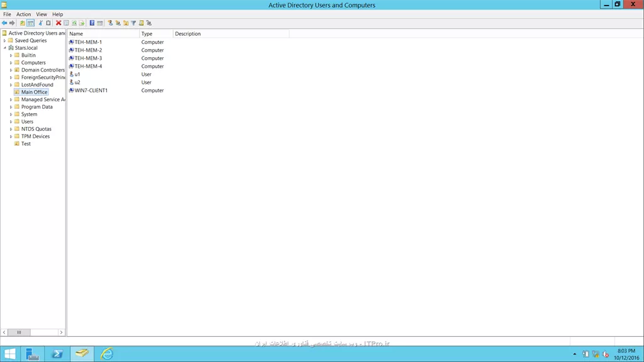The width and height of the screenshot is (644, 362).
Task: Toggle the Show/Hide Action Pane icon
Action: [x=100, y=23]
